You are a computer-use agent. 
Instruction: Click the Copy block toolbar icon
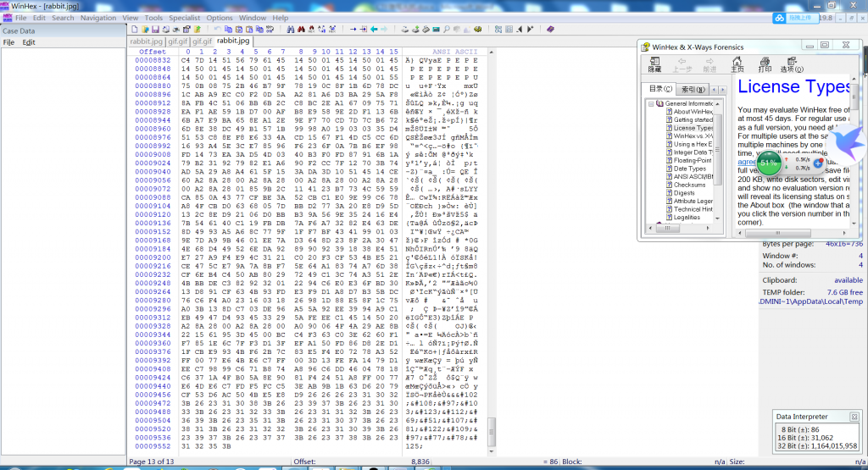click(228, 29)
